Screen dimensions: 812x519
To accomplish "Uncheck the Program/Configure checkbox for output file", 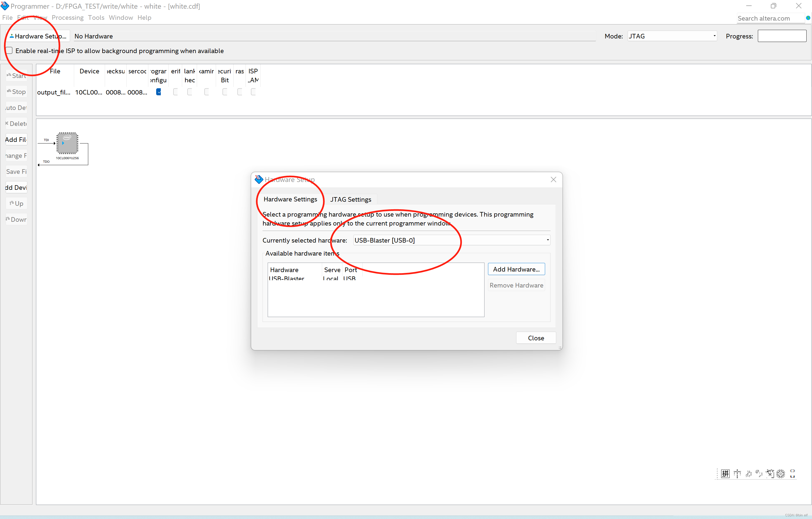I will [159, 92].
